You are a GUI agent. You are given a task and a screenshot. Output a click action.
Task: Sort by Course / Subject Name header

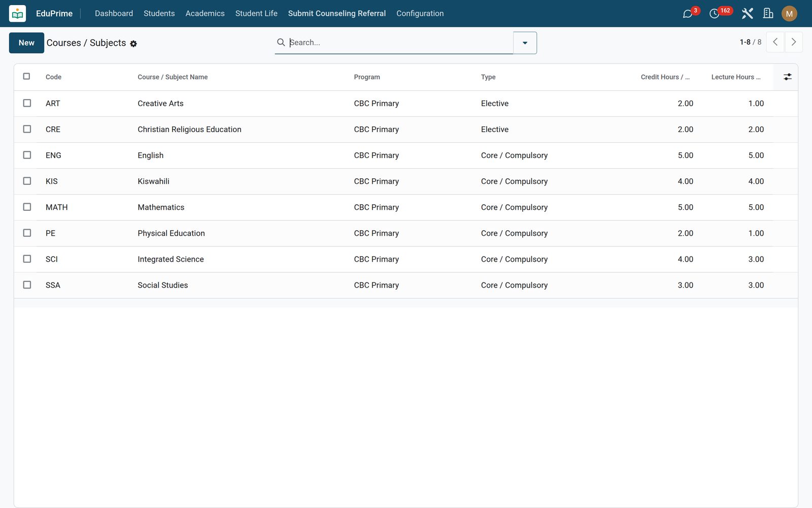173,77
